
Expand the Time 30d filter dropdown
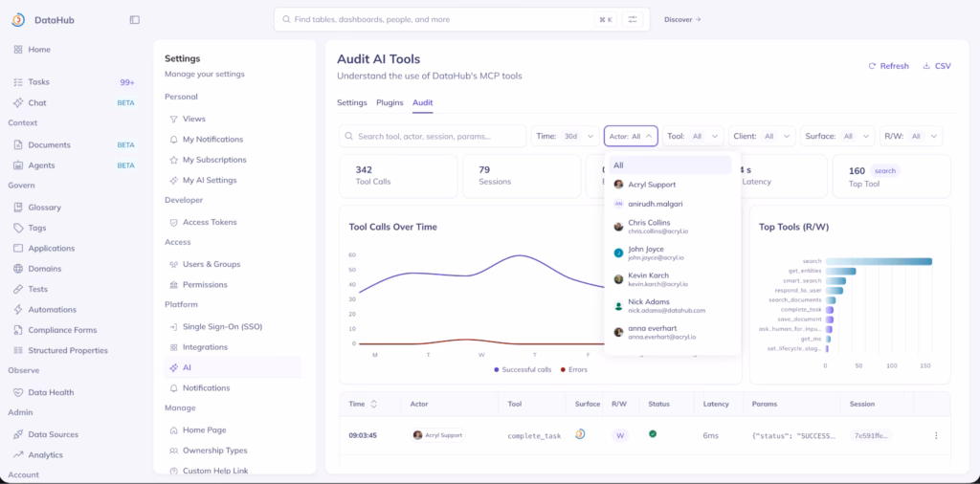[x=565, y=136]
